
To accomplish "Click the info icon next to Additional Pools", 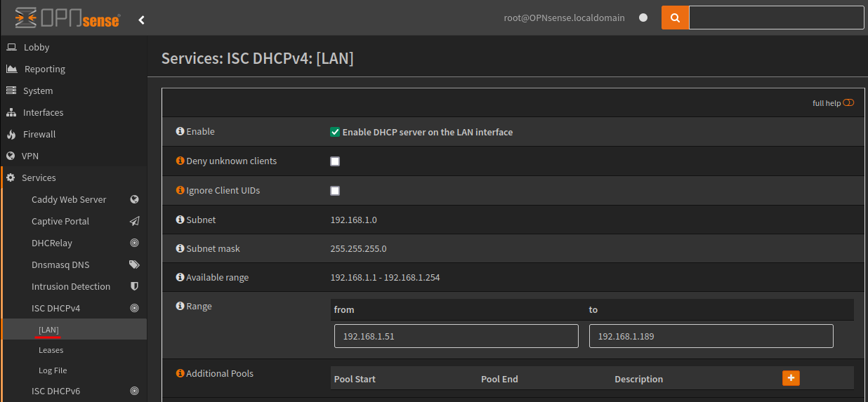I will (180, 373).
